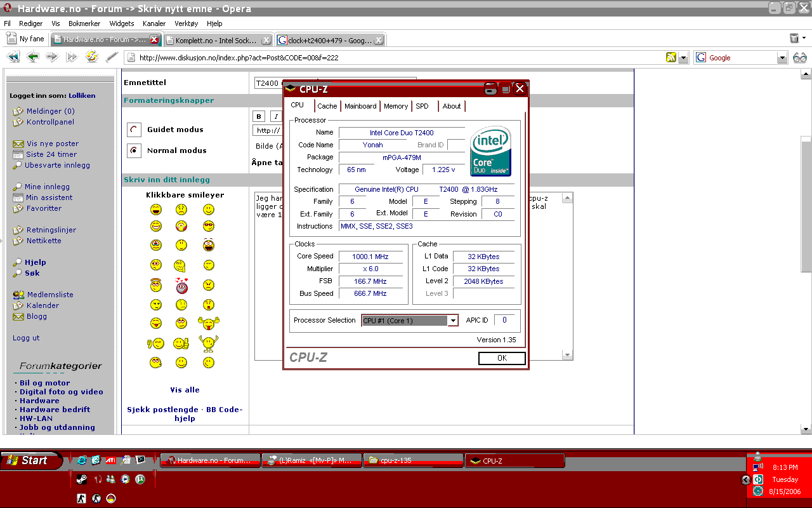Click the Level 2 value 2048 KBytes
This screenshot has width=812, height=508.
tap(483, 281)
